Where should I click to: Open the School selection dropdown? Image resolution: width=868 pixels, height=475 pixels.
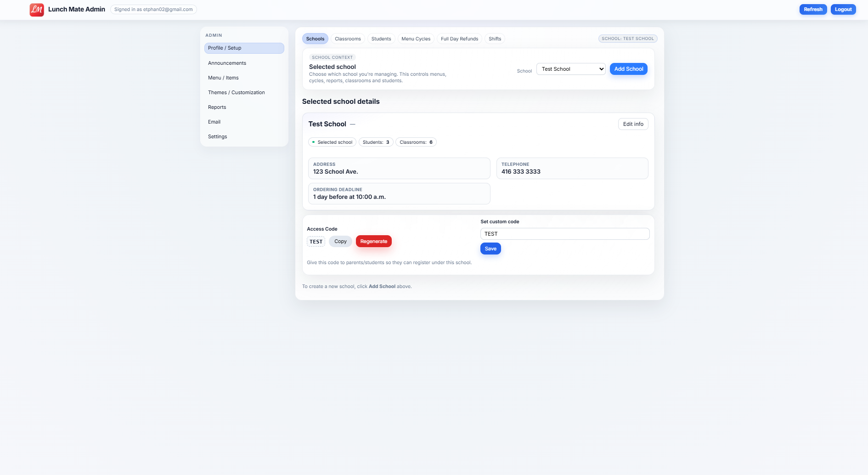tap(571, 69)
